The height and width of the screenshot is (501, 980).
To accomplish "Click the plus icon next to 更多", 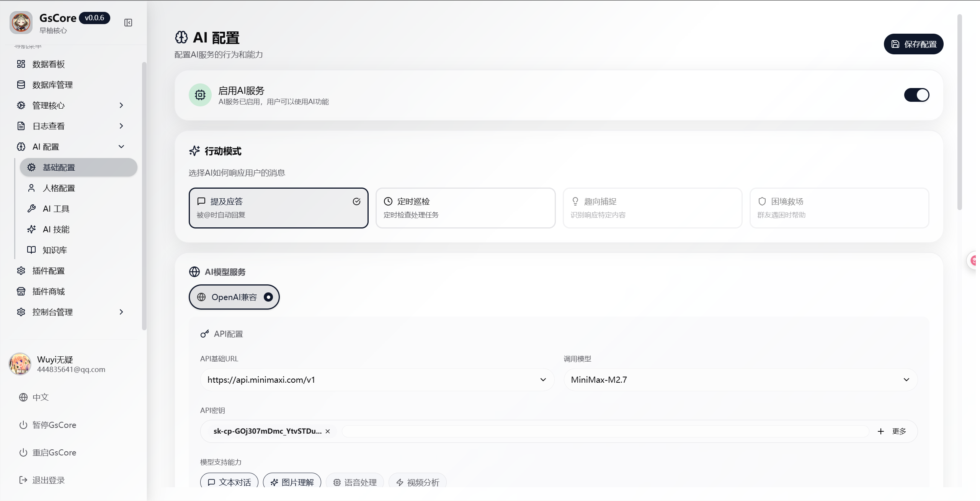I will tap(881, 431).
